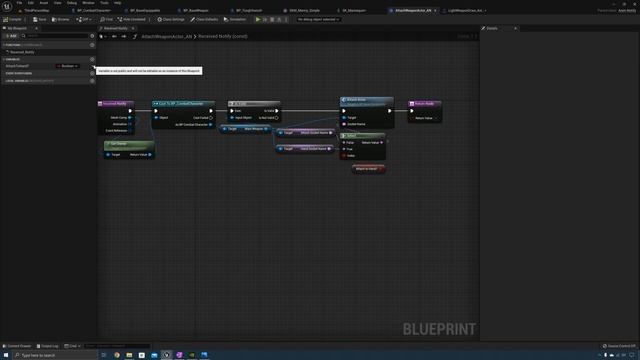Open the Edit menu

31,3
